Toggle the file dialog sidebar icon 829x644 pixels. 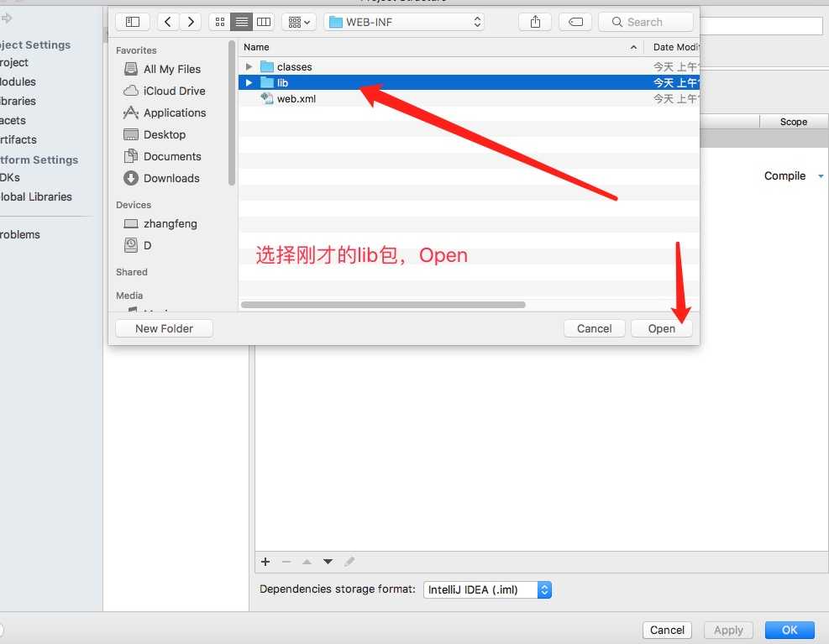tap(132, 22)
